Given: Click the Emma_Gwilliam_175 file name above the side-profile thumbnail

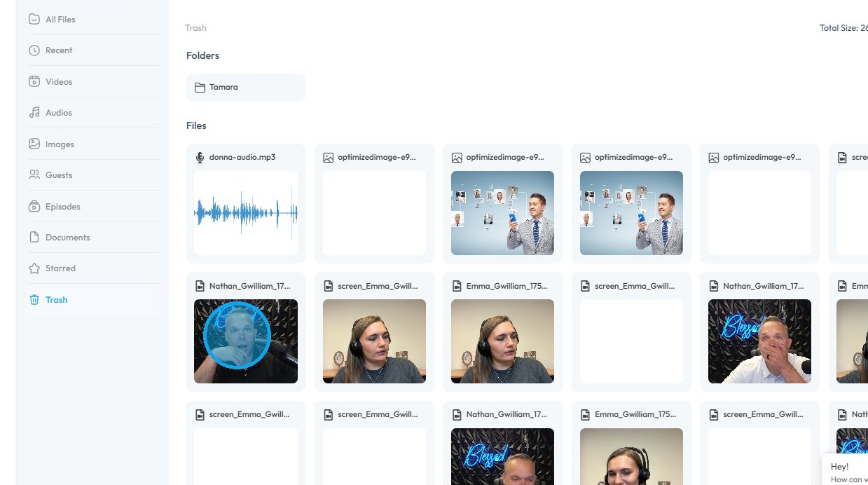Looking at the screenshot, I should point(507,286).
